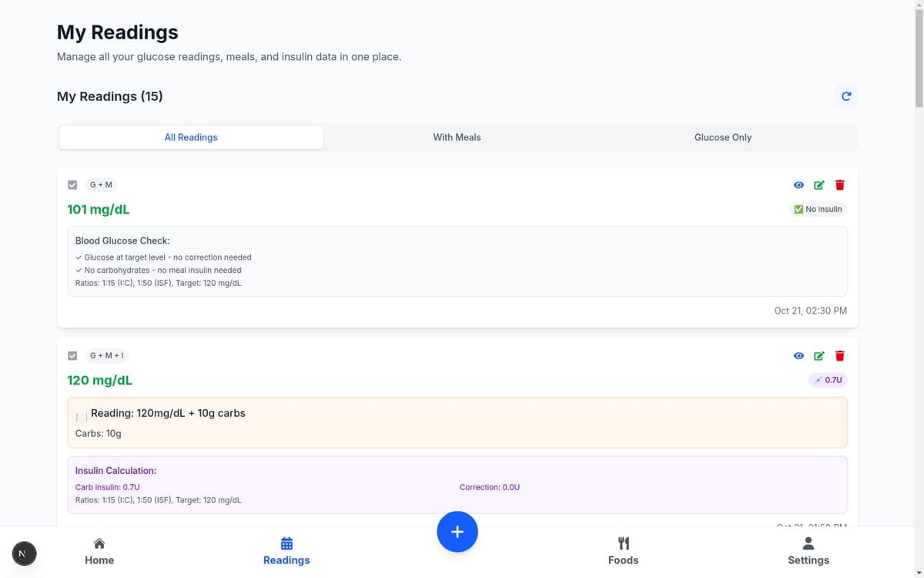Switch to the All Readings tab
This screenshot has height=578, width=924.
click(191, 137)
